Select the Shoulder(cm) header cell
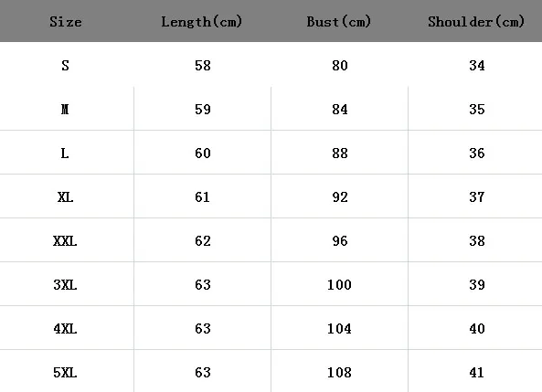 [476, 22]
